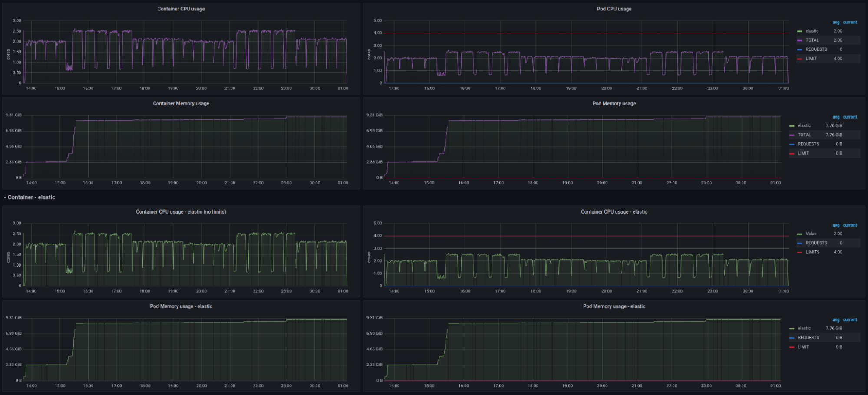Click green swatch of 'Value' in Container CPU usage - elastic legend

[800, 234]
